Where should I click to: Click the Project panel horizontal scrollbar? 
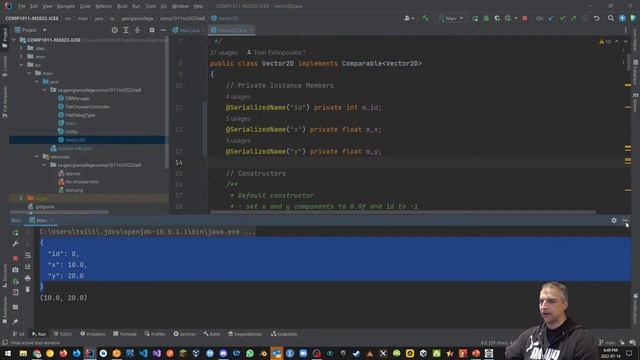[x=60, y=212]
